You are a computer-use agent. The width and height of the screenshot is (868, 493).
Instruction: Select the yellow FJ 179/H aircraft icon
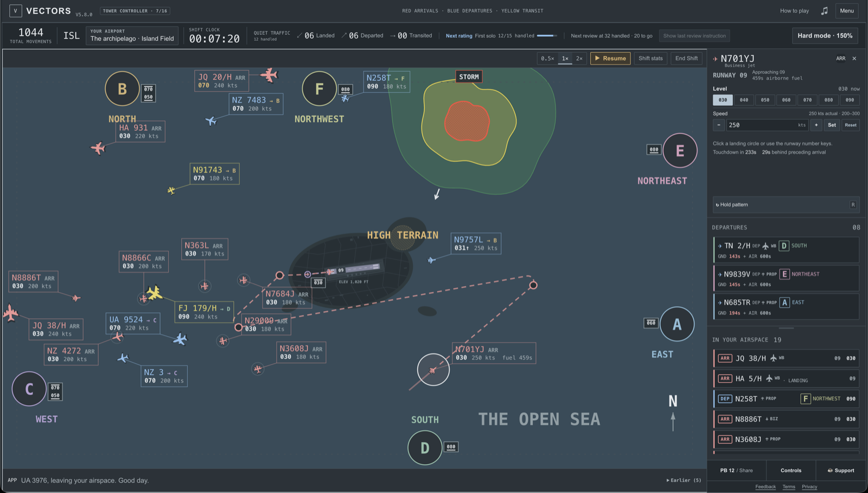[155, 293]
